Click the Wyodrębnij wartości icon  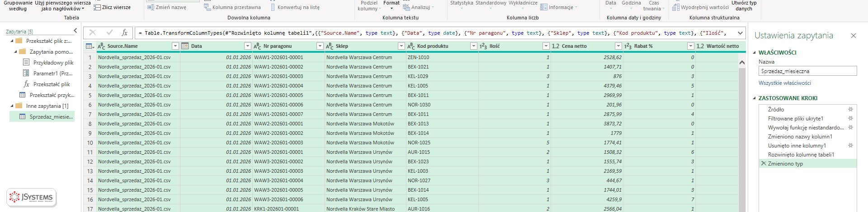[675, 7]
